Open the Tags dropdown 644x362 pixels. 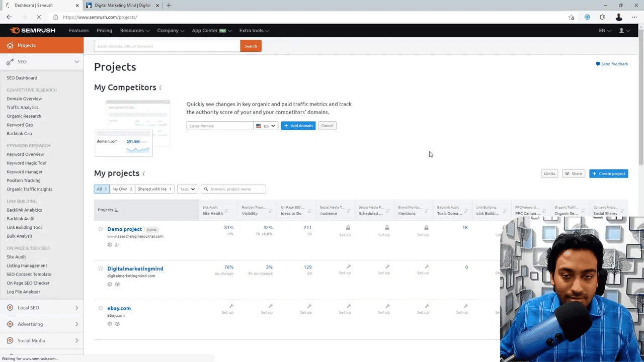click(x=187, y=189)
